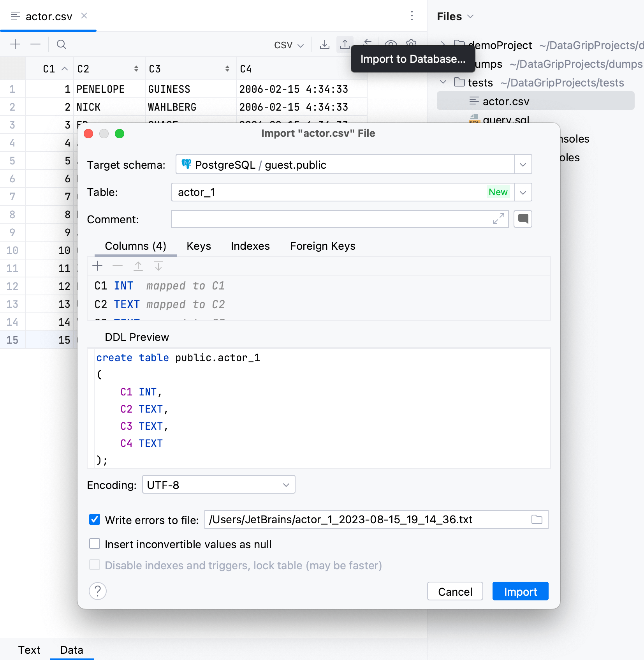Open the Table name dropdown arrow

point(523,192)
